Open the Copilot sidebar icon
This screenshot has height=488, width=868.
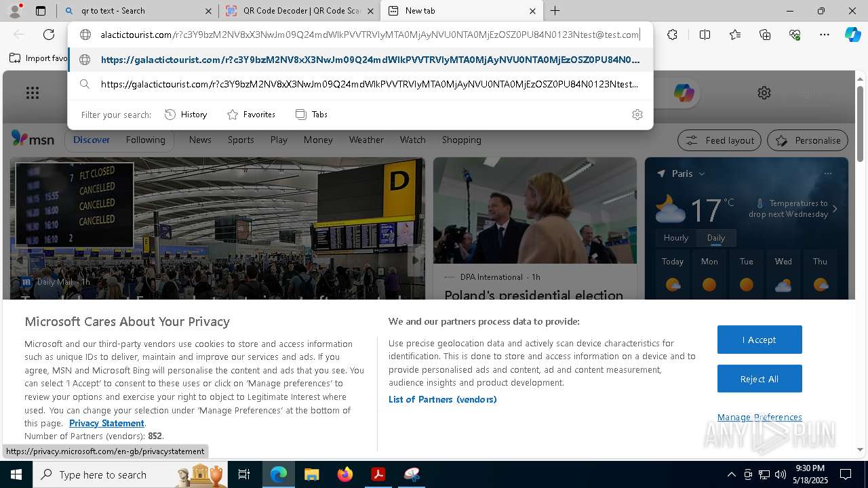point(853,35)
